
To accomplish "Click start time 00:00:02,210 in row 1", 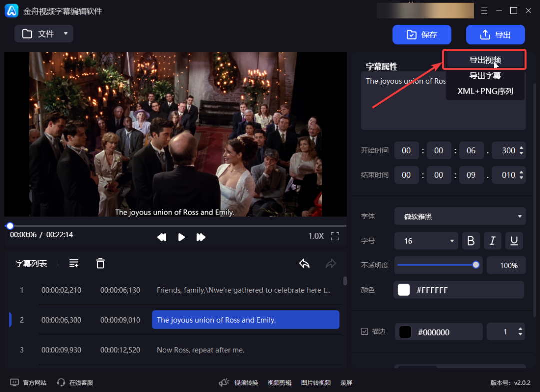I will click(x=61, y=290).
